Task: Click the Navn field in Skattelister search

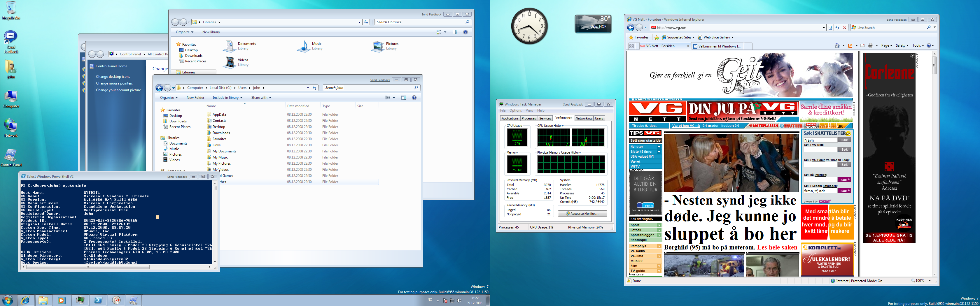Action: [x=820, y=140]
